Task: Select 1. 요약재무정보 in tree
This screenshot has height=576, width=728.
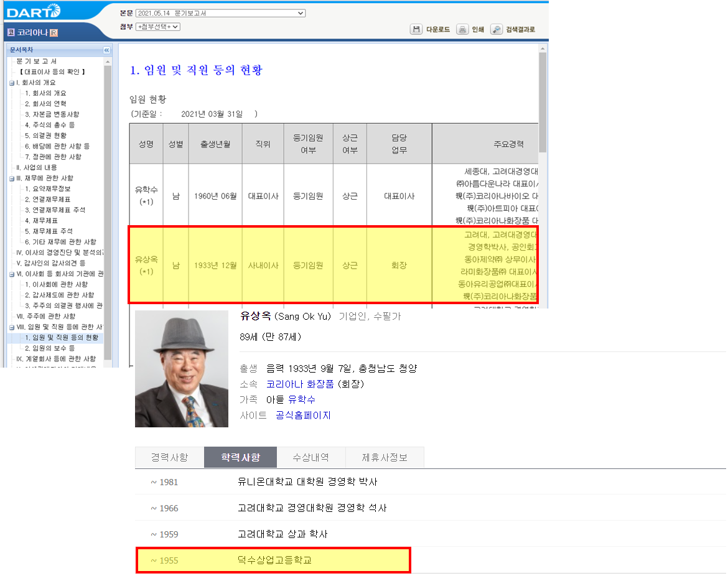Action: point(48,189)
